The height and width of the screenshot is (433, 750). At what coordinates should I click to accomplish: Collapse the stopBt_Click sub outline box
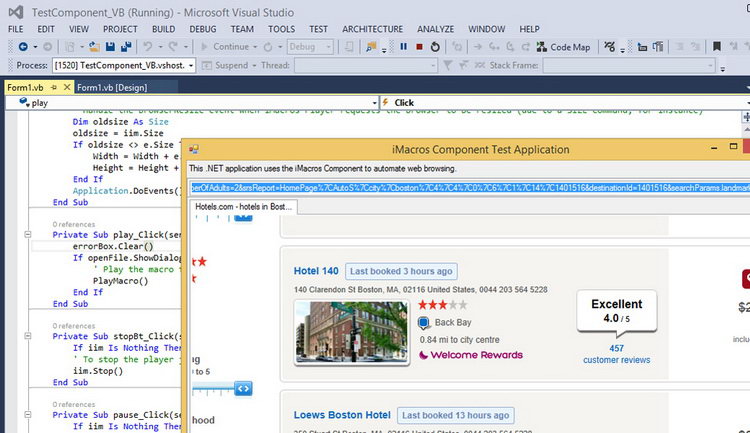[x=28, y=336]
